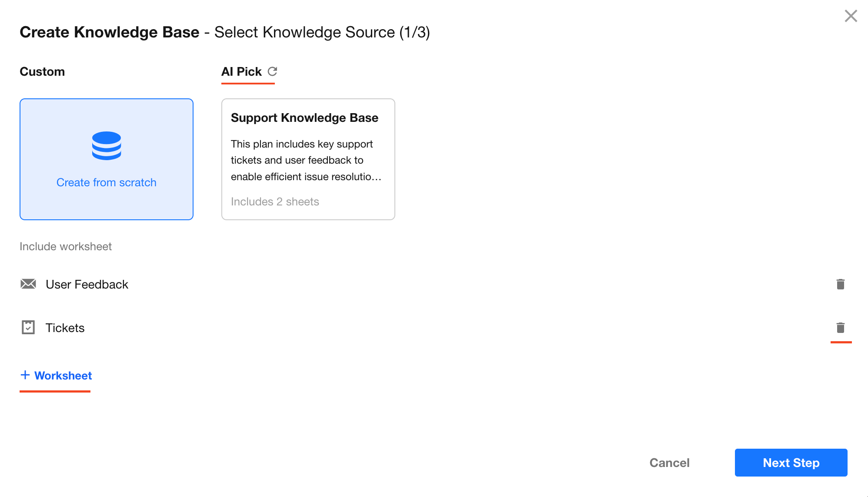Click the User Feedback envelope icon
Image resolution: width=868 pixels, height=497 pixels.
(28, 284)
